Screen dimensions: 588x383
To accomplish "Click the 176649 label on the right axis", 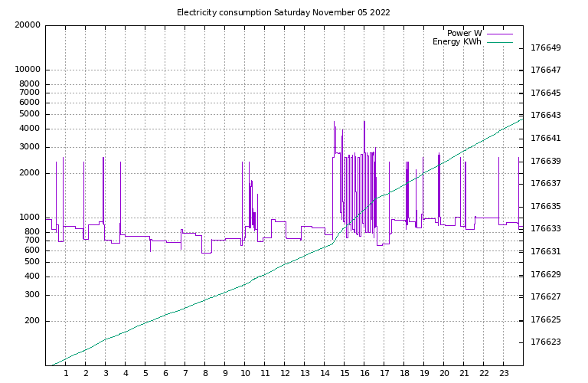I will coord(546,47).
